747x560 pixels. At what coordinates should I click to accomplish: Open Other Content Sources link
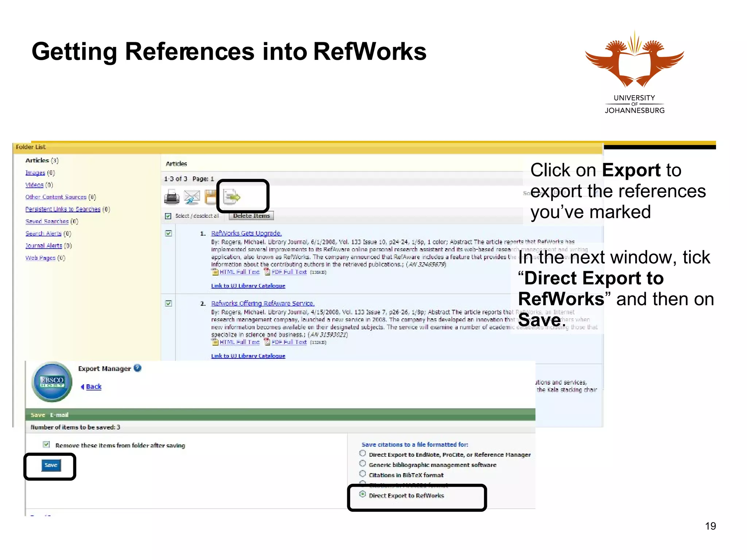point(56,197)
